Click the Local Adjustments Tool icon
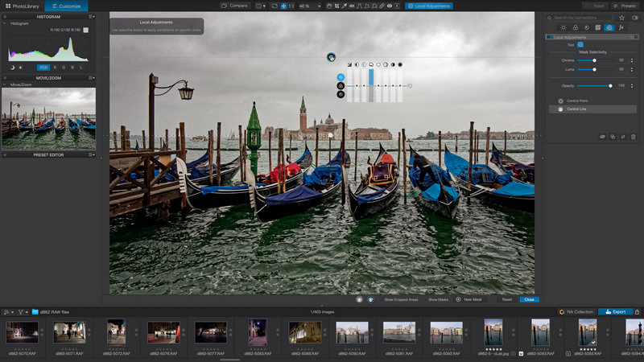The image size is (644, 362). coord(580,44)
